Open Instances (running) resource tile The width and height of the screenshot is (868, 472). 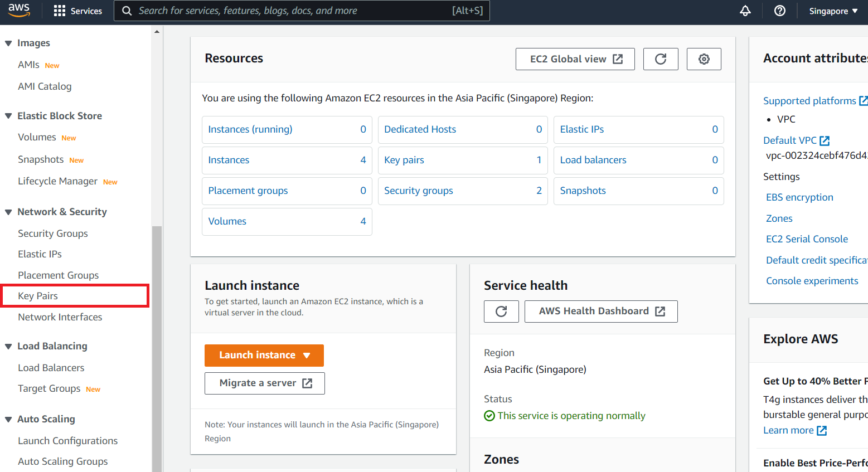[287, 130]
